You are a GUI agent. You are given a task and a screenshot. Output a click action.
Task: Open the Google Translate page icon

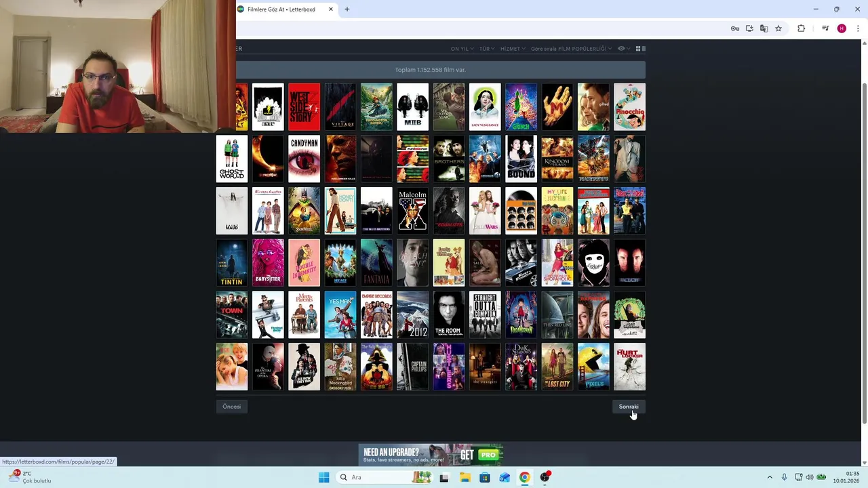[764, 28]
